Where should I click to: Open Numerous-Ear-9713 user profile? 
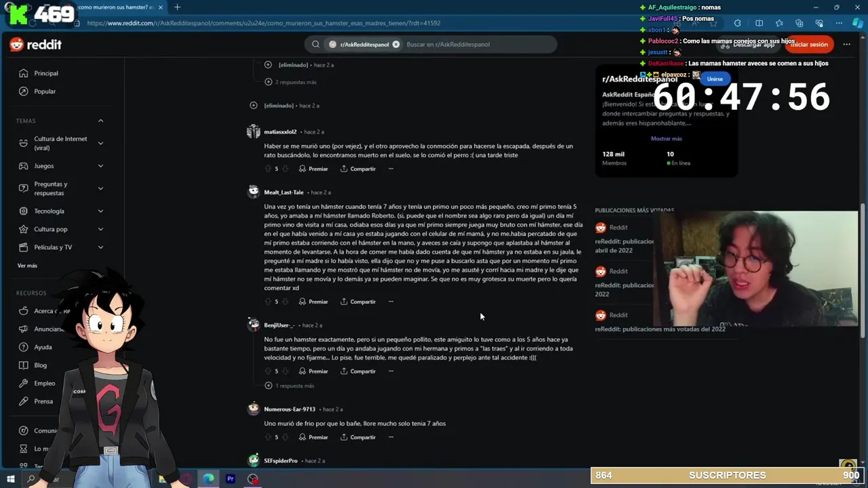point(290,409)
